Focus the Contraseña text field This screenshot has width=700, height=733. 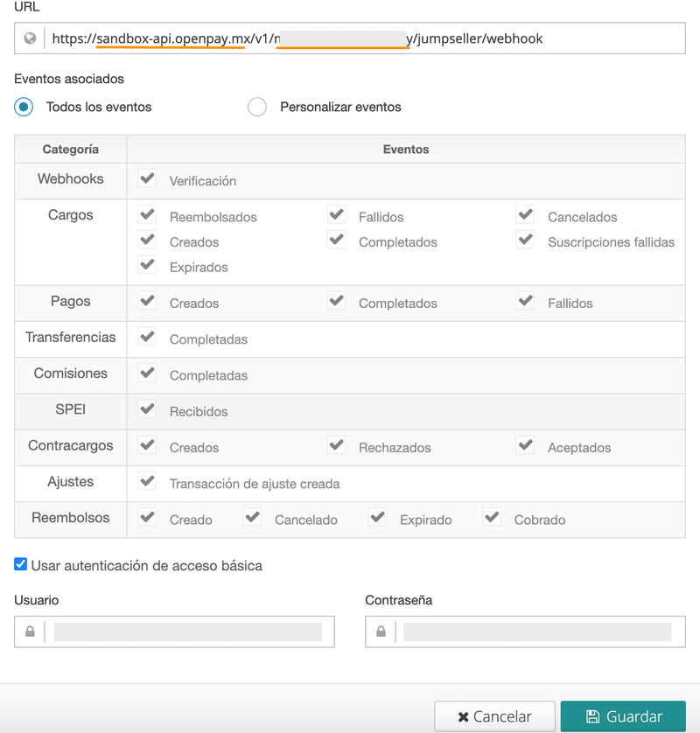tap(540, 632)
